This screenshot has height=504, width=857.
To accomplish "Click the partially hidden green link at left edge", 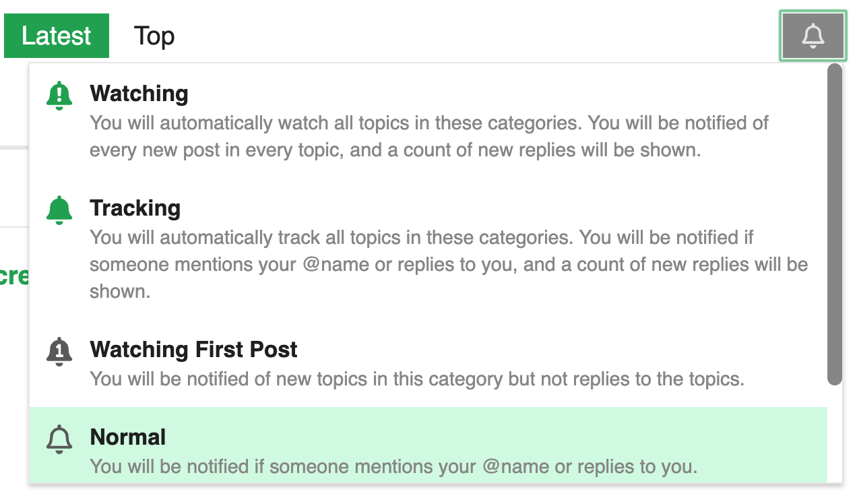I will pos(13,276).
